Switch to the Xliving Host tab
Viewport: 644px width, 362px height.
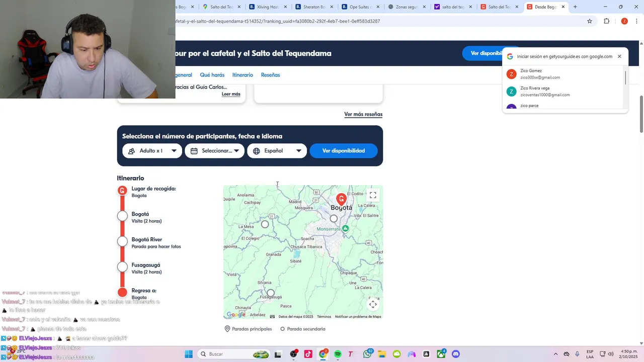click(x=268, y=7)
